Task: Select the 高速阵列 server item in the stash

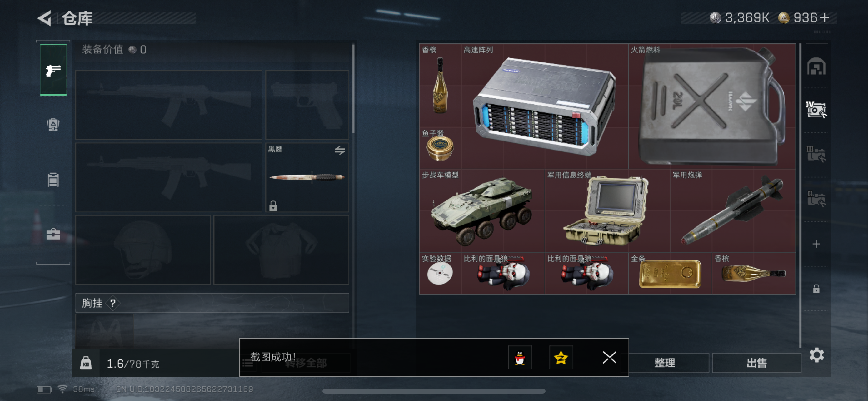Action: coord(544,106)
